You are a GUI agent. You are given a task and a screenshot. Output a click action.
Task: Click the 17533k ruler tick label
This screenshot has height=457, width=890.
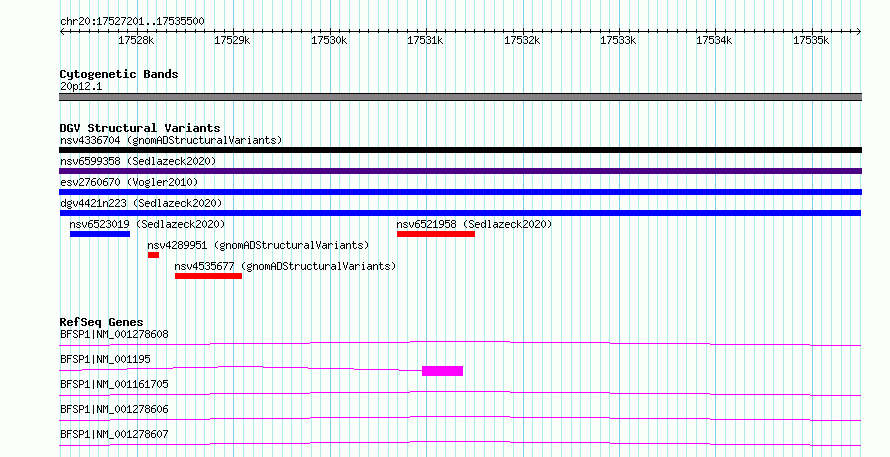[618, 41]
